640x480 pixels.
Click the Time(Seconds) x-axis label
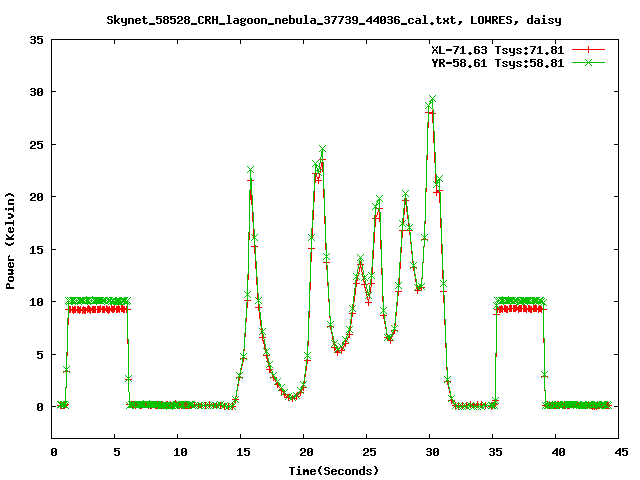pyautogui.click(x=334, y=471)
